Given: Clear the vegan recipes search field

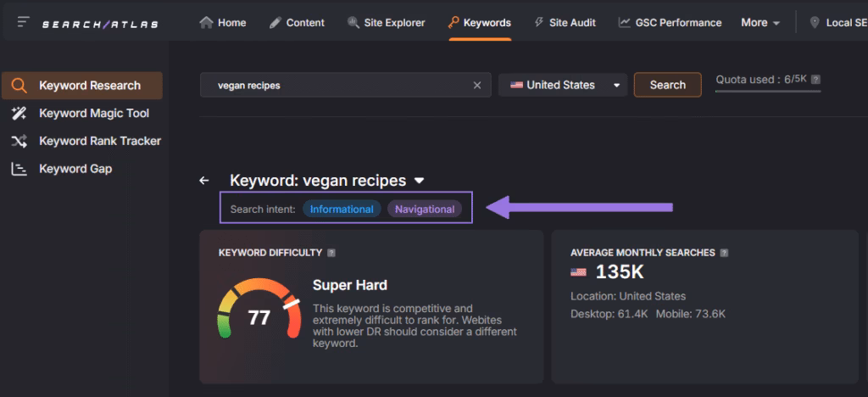Looking at the screenshot, I should [x=476, y=85].
